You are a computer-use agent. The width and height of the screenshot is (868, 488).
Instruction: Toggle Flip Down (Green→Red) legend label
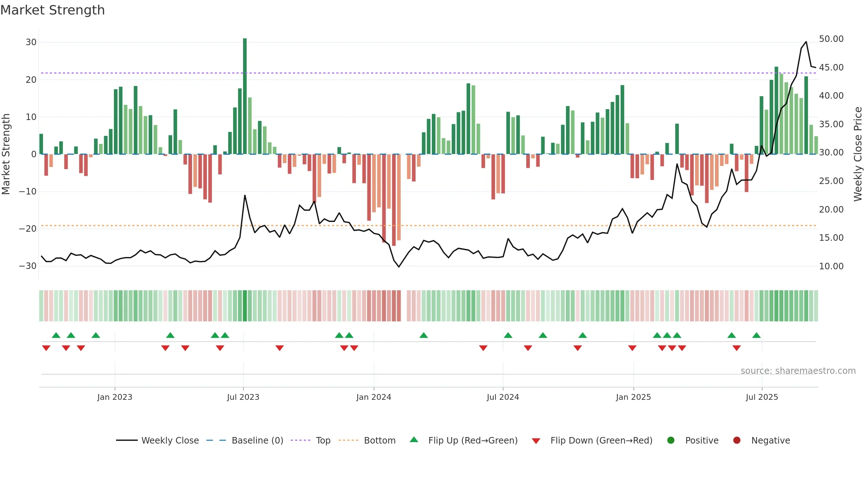(601, 440)
